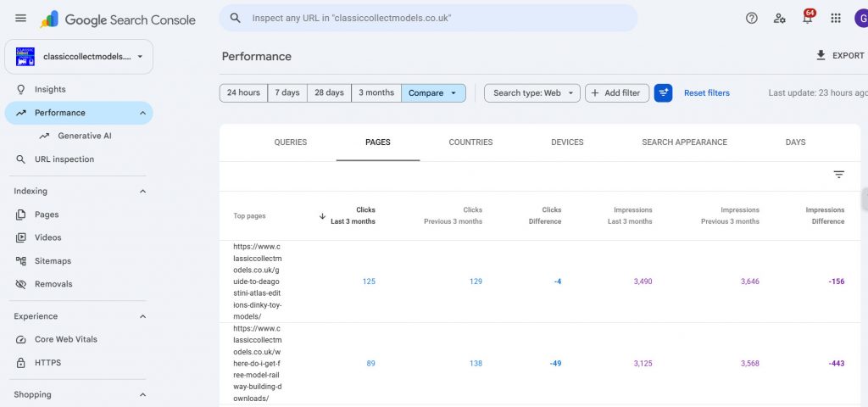Screen dimensions: 868x407
Task: Click the download icon beside EXPORT
Action: (x=821, y=55)
